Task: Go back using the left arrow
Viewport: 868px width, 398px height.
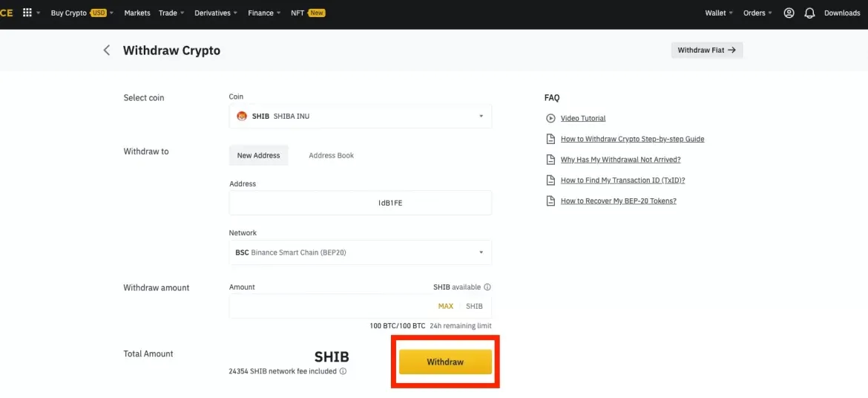Action: (107, 50)
